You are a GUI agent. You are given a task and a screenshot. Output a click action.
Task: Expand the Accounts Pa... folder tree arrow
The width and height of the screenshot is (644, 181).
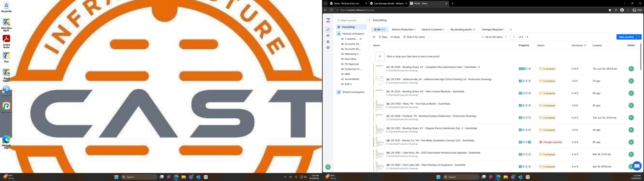coord(338,44)
